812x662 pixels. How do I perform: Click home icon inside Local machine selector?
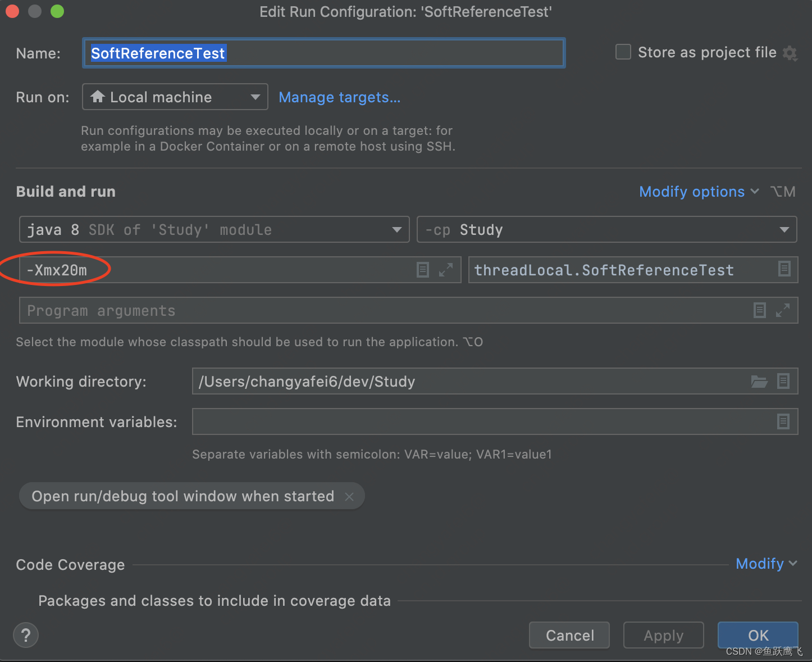click(99, 97)
